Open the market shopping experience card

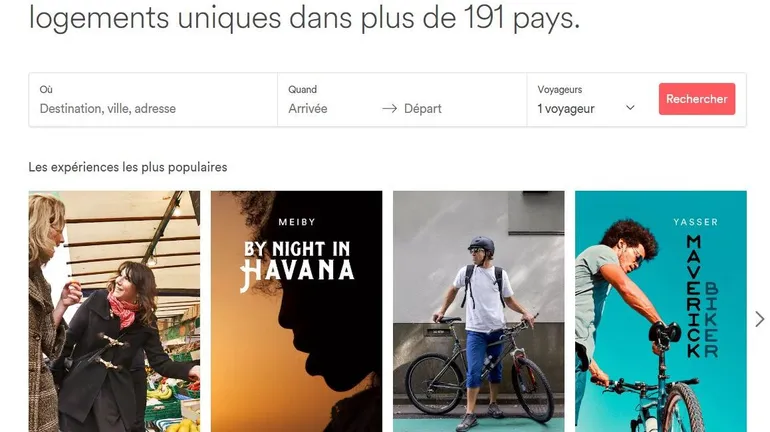point(114,311)
